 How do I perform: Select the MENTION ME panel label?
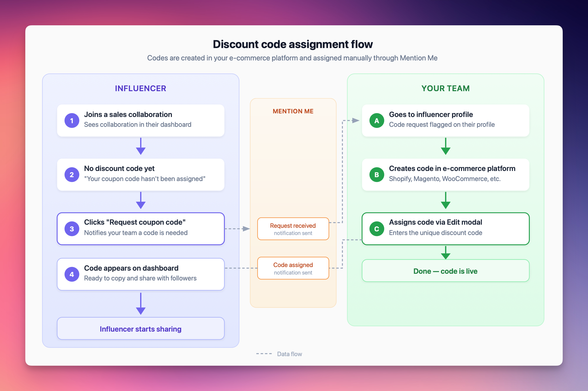click(293, 111)
